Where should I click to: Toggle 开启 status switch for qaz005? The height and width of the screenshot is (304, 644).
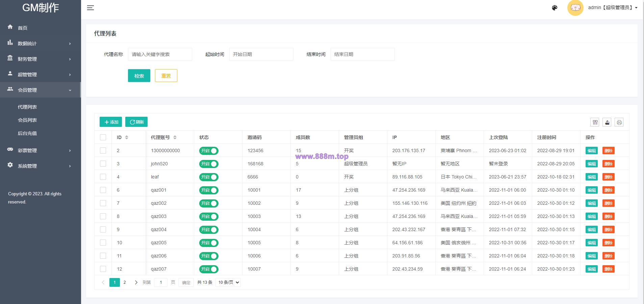(209, 243)
